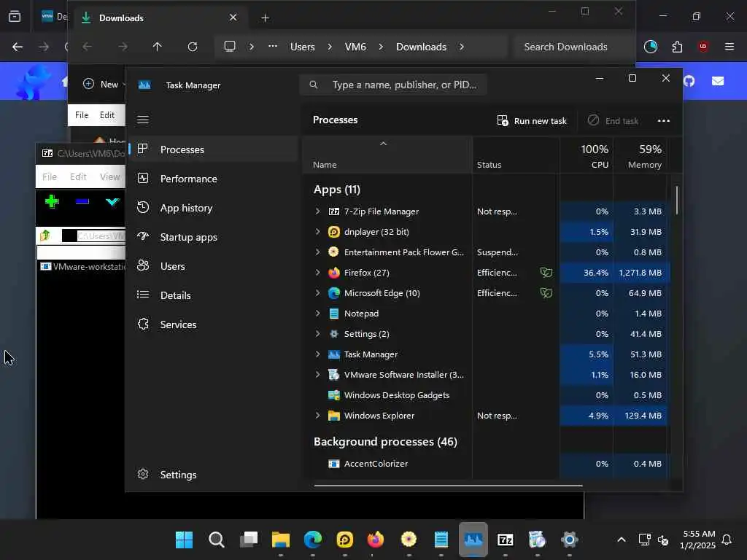The image size is (747, 560).
Task: Refresh the Downloads folder in File Explorer
Action: pyautogui.click(x=193, y=47)
